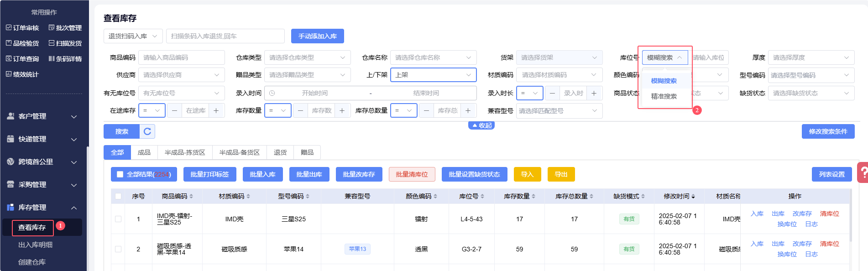Type in the 商品编码 input field

coord(181,57)
